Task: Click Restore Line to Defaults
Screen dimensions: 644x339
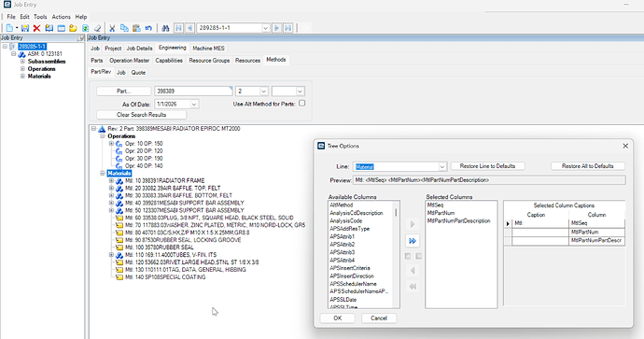Action: (x=487, y=166)
